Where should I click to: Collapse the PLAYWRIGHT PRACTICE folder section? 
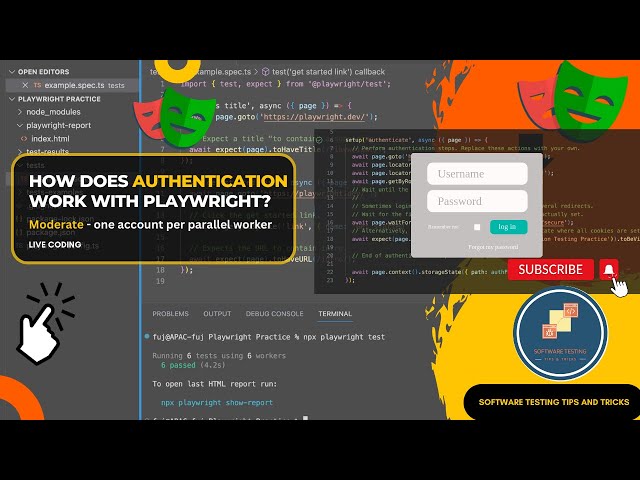[12, 99]
